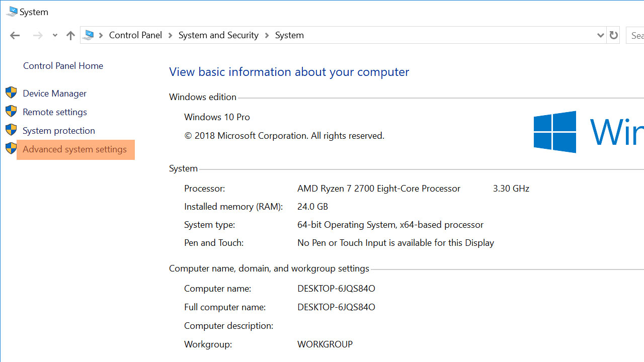The image size is (644, 362).
Task: Open Control Panel Home link
Action: tap(63, 66)
